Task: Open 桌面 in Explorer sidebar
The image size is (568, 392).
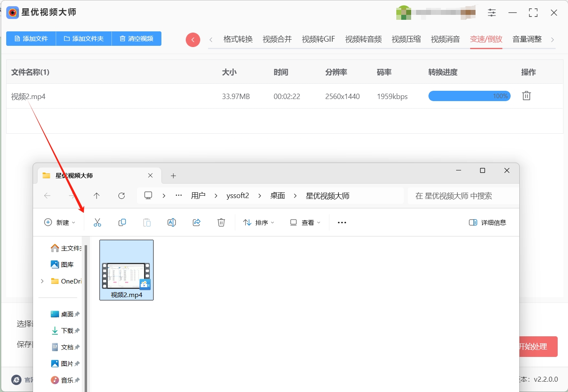Action: [65, 314]
